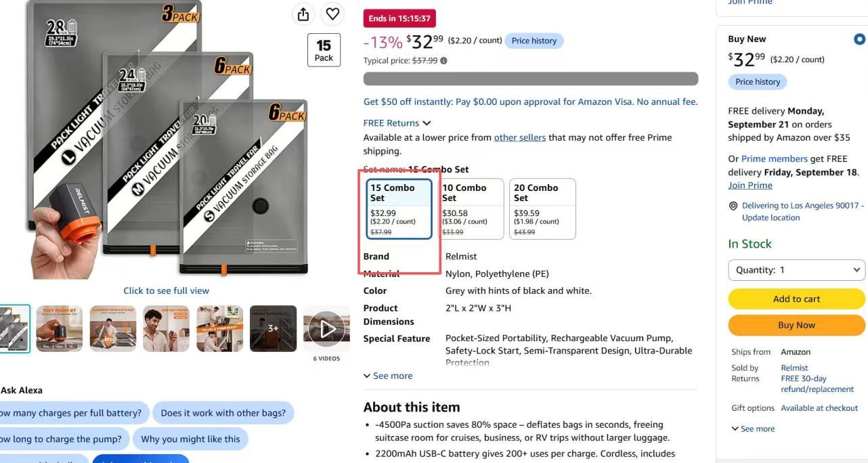Image resolution: width=868 pixels, height=463 pixels.
Task: Select the 20 Combo Set option
Action: (542, 209)
